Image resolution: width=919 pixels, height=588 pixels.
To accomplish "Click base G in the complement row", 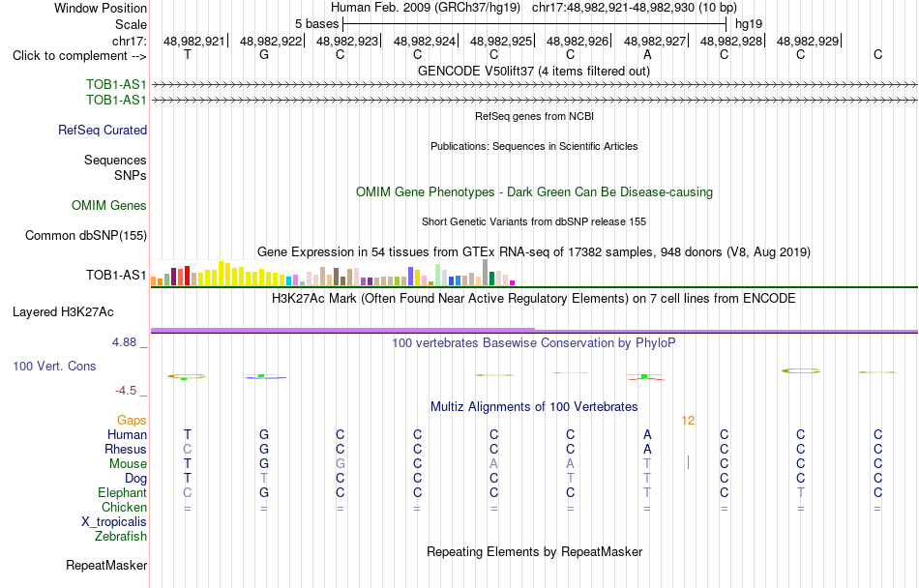I will pyautogui.click(x=264, y=54).
